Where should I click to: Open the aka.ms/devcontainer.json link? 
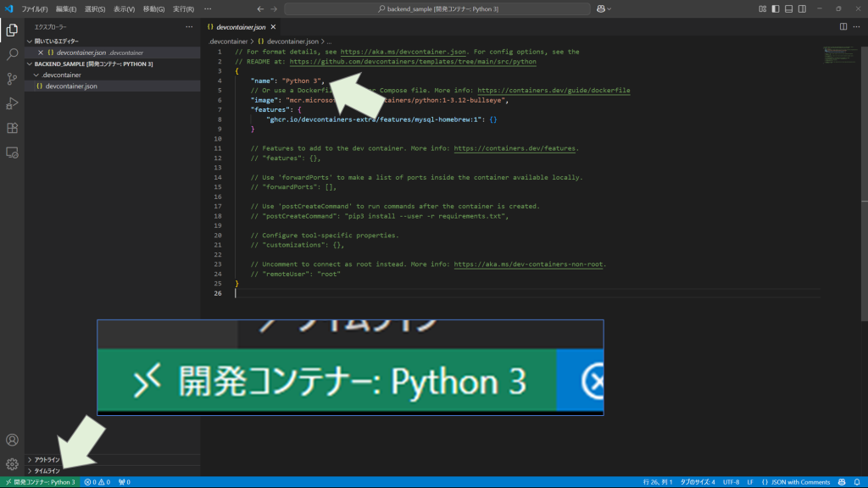[x=403, y=52]
